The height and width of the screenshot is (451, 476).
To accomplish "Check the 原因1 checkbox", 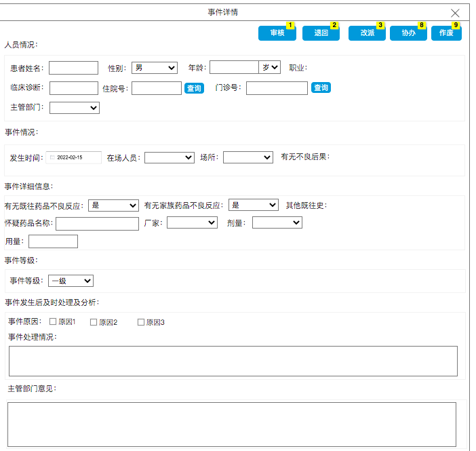I will click(x=53, y=321).
